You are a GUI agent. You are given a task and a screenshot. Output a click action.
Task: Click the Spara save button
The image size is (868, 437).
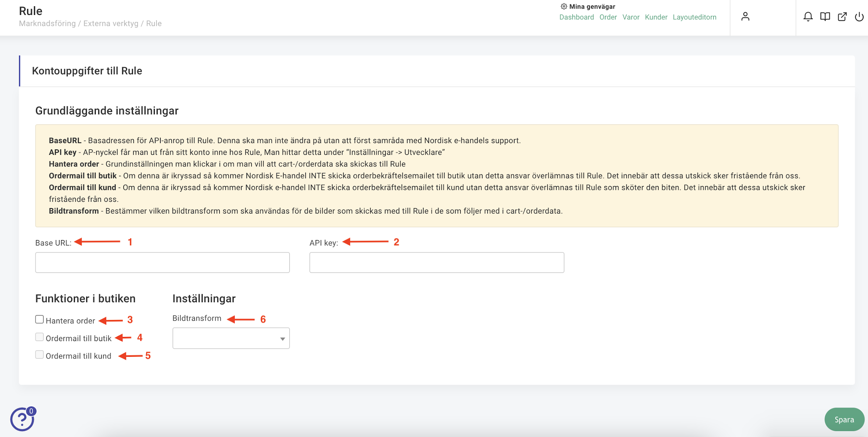844,419
